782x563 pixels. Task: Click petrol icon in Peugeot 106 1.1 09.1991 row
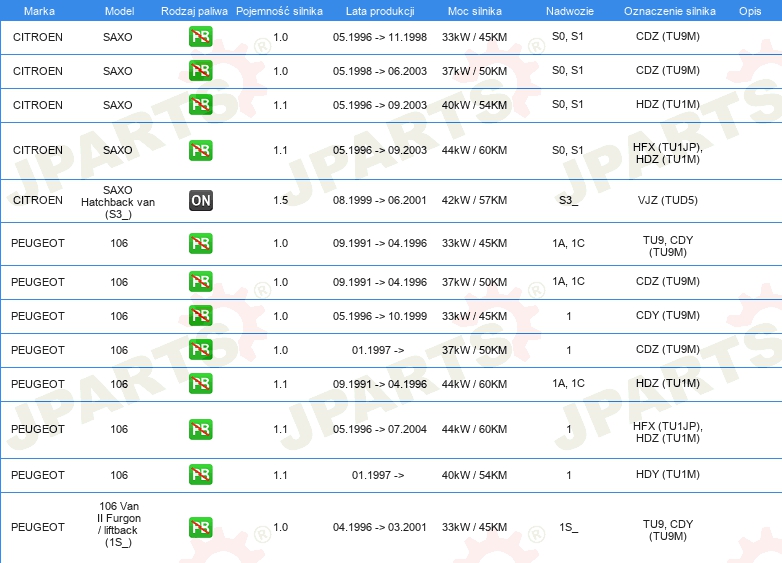point(200,383)
